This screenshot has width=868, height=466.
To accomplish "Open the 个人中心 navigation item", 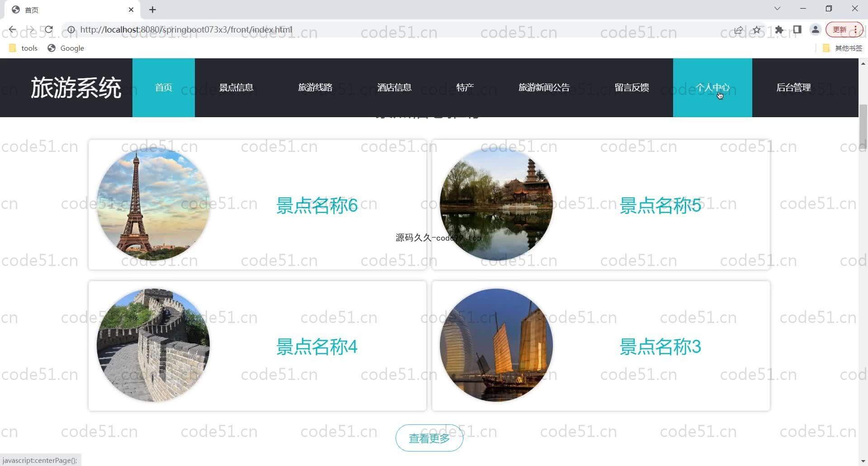I will [x=712, y=87].
